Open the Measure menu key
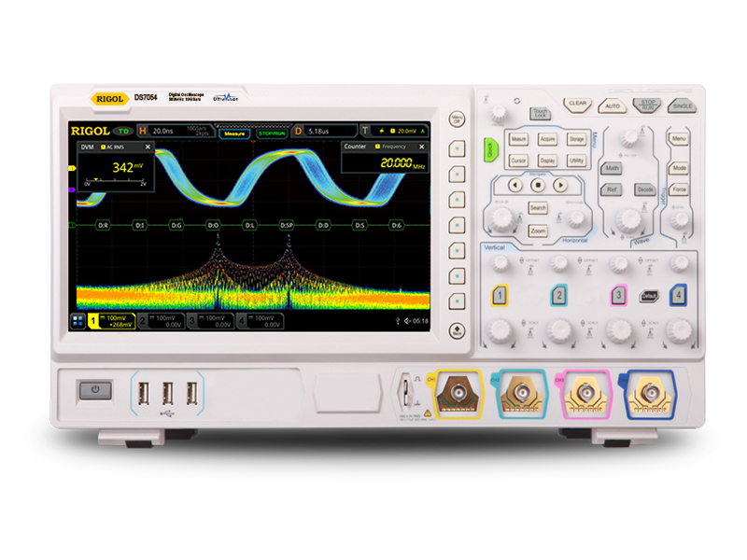 coord(518,139)
